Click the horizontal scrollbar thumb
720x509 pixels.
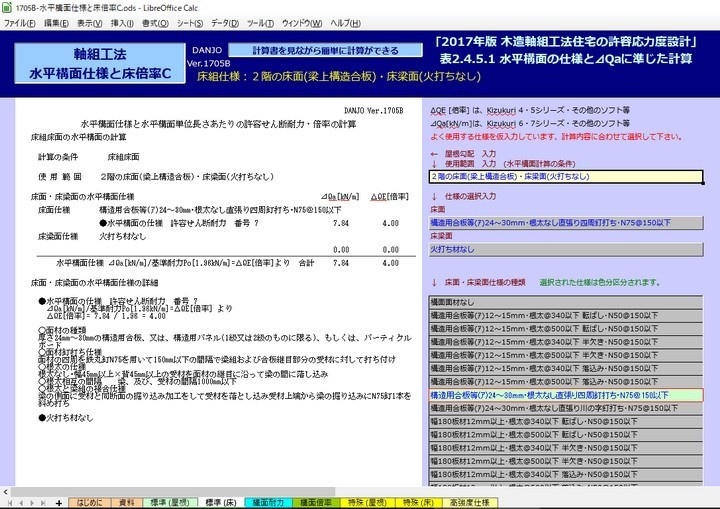[174, 492]
